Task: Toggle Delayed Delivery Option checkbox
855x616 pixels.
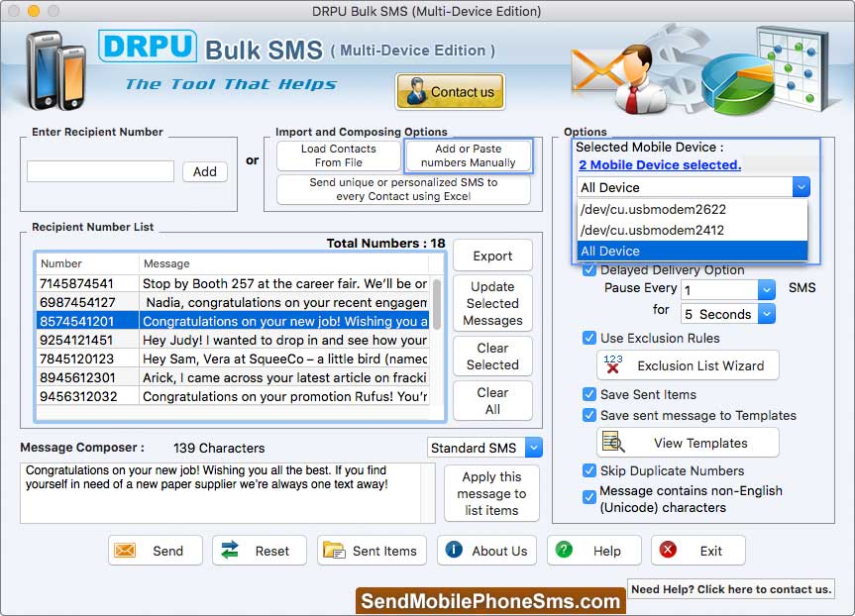Action: (588, 269)
